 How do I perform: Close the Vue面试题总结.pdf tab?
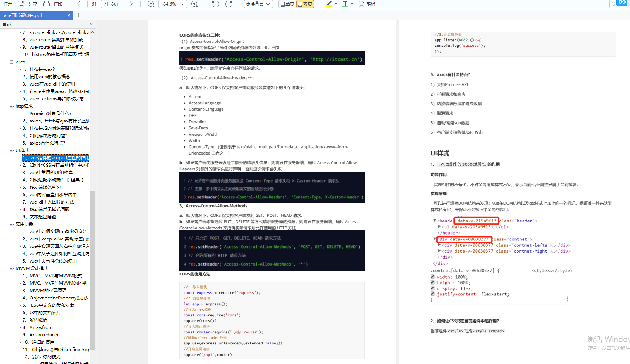pos(69,15)
